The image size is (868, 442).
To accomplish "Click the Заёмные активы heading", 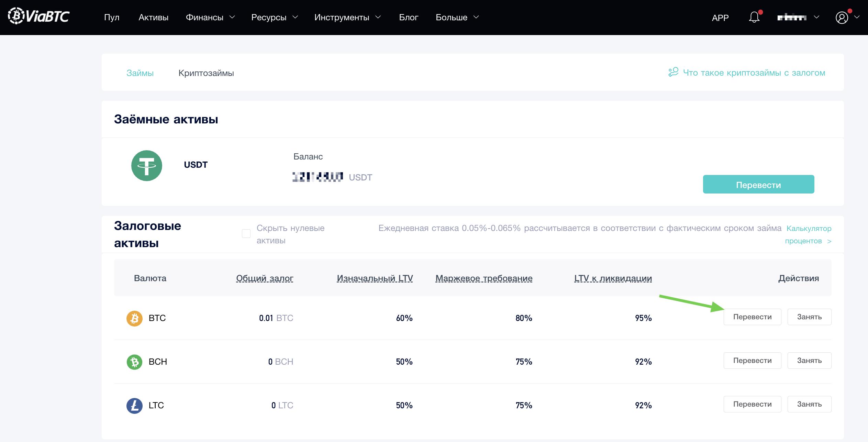I will 166,119.
